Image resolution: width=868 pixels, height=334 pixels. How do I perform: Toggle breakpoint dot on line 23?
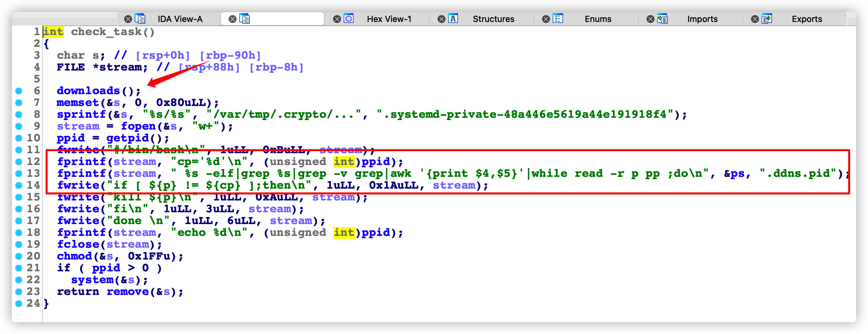click(x=19, y=292)
